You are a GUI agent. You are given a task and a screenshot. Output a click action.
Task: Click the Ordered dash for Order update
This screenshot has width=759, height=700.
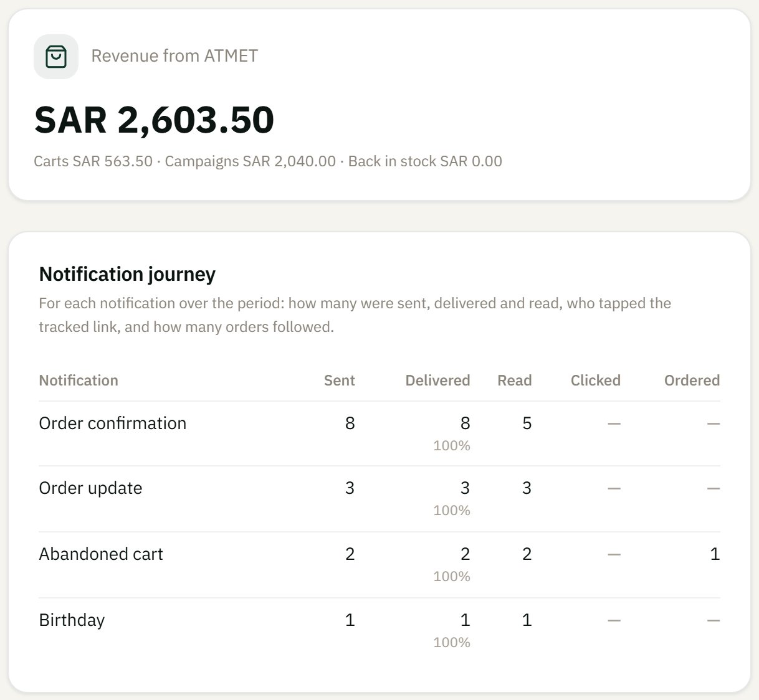click(x=714, y=489)
